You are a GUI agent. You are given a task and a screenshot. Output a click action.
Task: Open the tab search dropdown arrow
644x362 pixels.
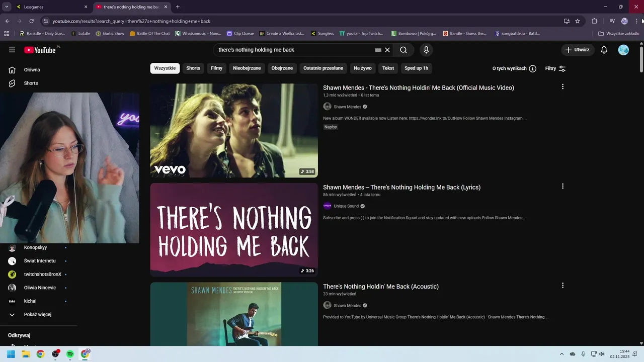(x=7, y=7)
